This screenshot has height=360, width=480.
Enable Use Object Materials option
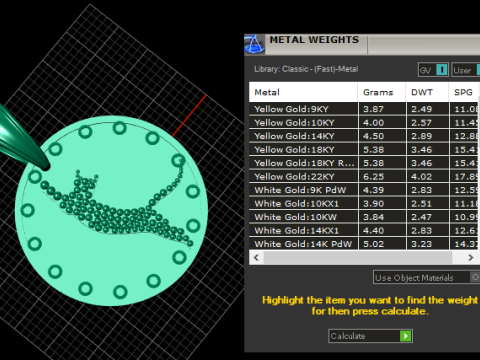[x=476, y=277]
